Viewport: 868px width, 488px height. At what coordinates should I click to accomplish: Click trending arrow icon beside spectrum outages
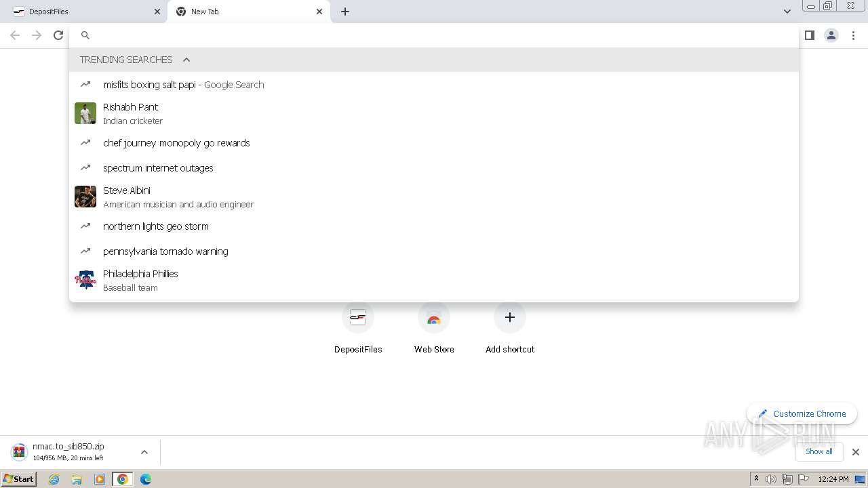pos(85,167)
